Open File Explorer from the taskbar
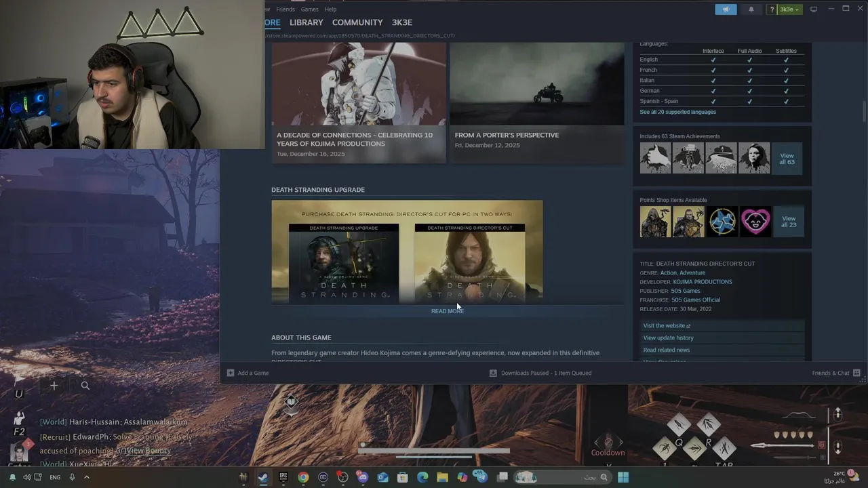 tap(442, 477)
